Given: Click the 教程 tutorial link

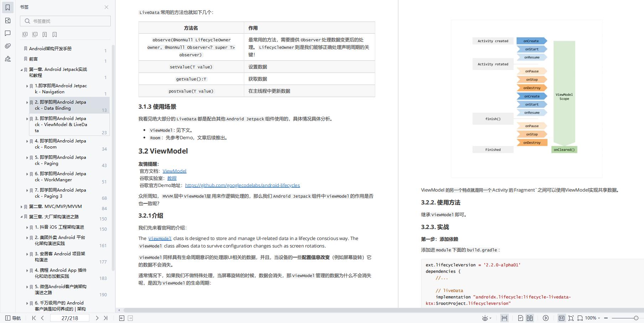Looking at the screenshot, I should pos(172,178).
